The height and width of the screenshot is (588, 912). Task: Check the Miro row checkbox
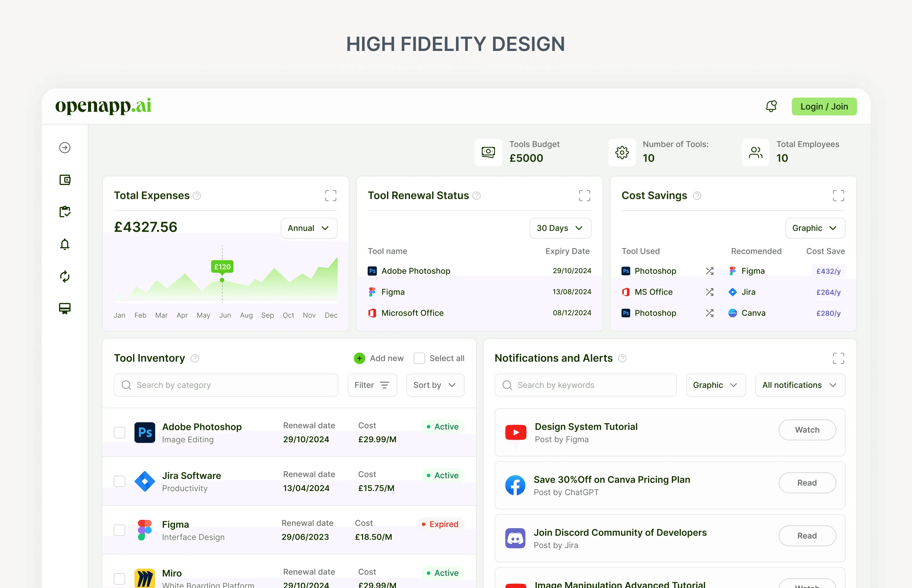click(119, 578)
